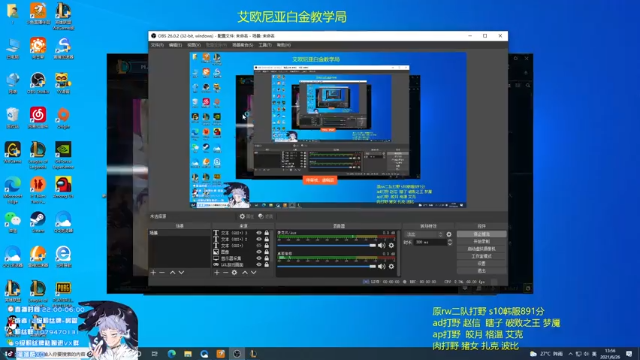Mute the first mixer channel speaker
Image resolution: width=640 pixels, height=360 pixels.
(381, 245)
